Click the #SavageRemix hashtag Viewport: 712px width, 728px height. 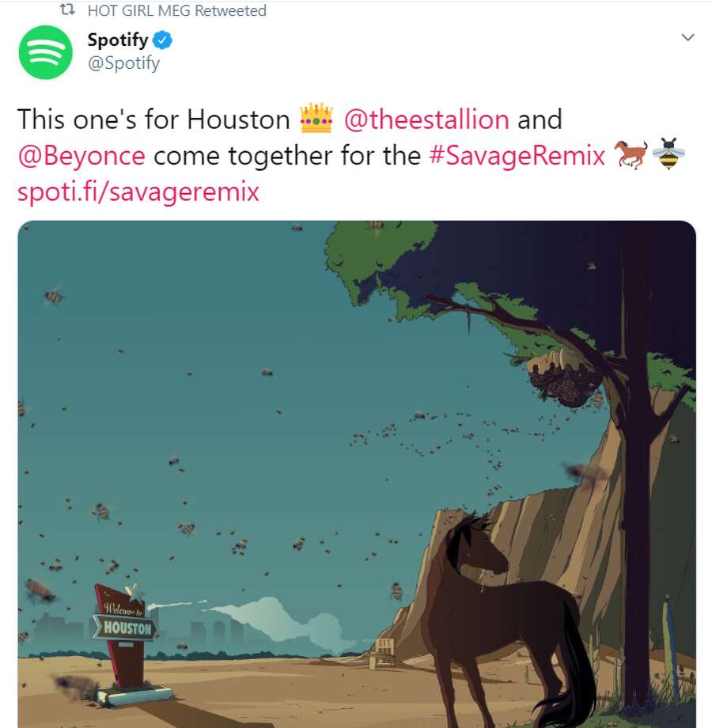517,156
